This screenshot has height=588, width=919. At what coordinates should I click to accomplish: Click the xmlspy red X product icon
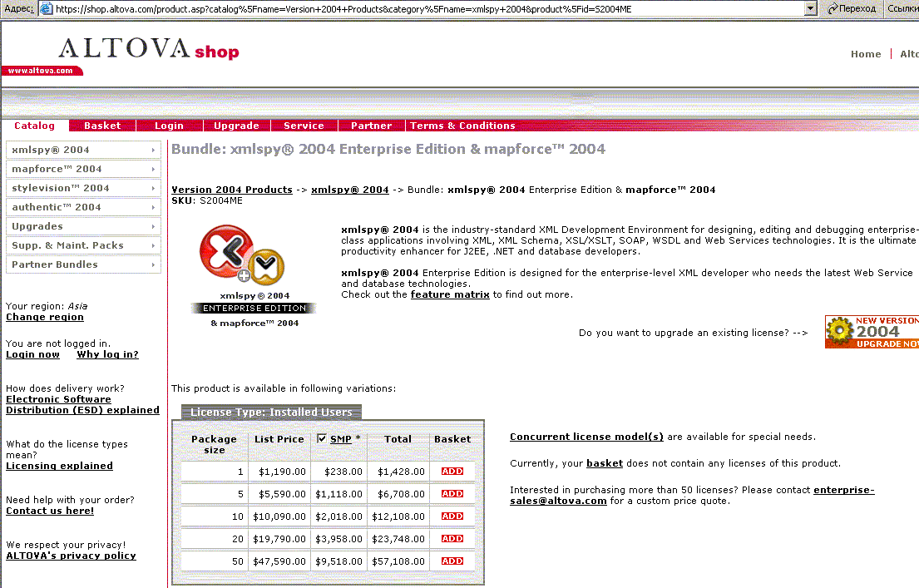tap(226, 251)
